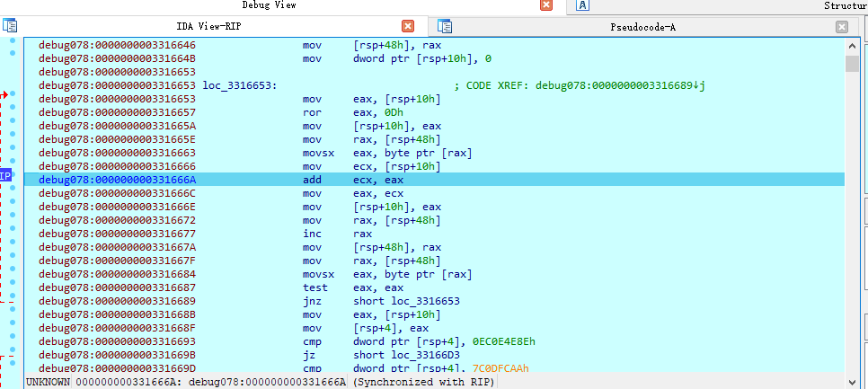
Task: Click scrollbar up arrow in disassembly
Action: click(852, 47)
